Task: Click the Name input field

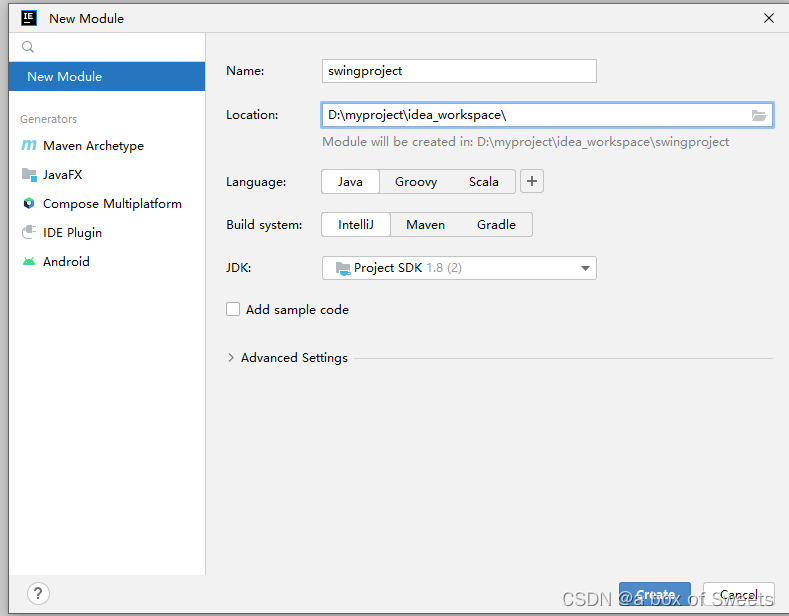Action: 459,71
